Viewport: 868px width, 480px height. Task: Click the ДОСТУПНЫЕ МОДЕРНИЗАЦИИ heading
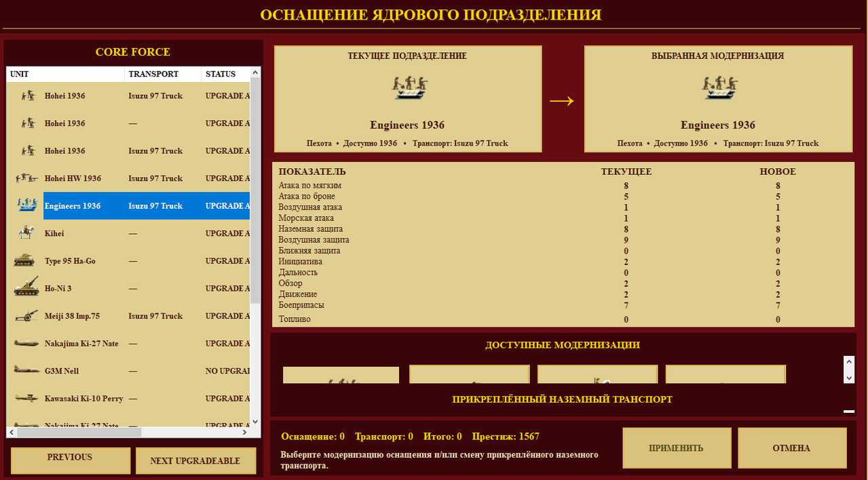pyautogui.click(x=563, y=345)
